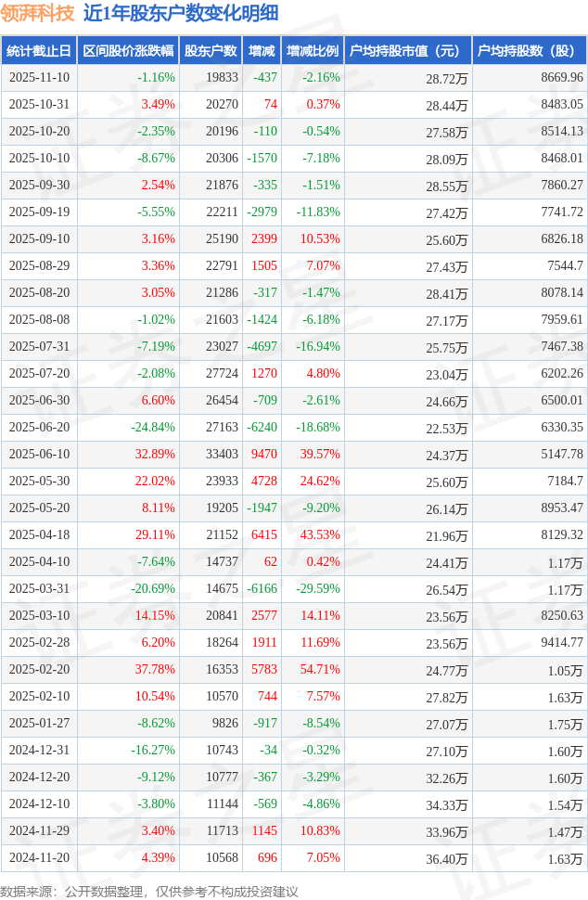Select shareholder count 33403
The width and height of the screenshot is (588, 900).
[222, 455]
